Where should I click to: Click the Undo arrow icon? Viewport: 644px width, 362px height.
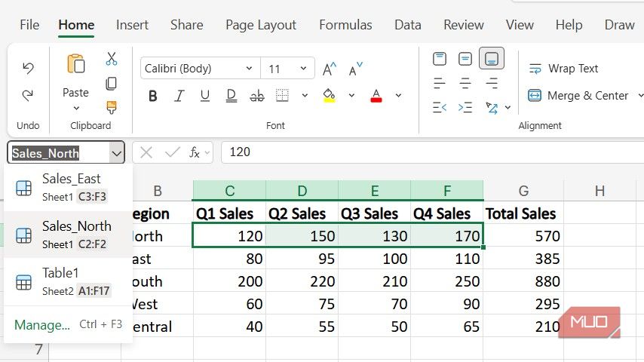(x=28, y=68)
